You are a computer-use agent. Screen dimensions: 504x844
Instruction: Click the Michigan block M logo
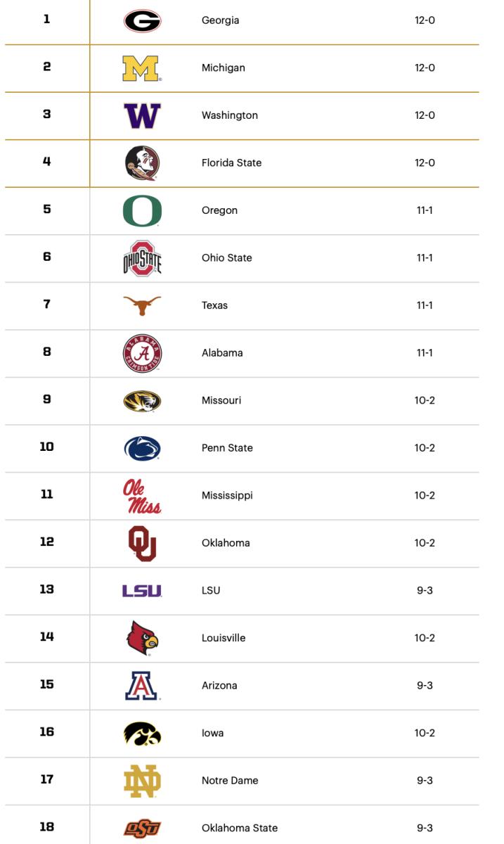coord(142,68)
